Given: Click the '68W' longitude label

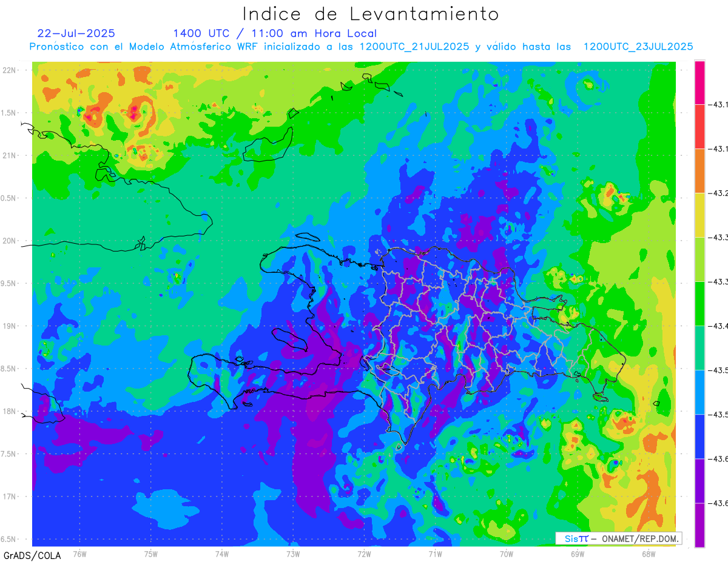Looking at the screenshot, I should 648,554.
